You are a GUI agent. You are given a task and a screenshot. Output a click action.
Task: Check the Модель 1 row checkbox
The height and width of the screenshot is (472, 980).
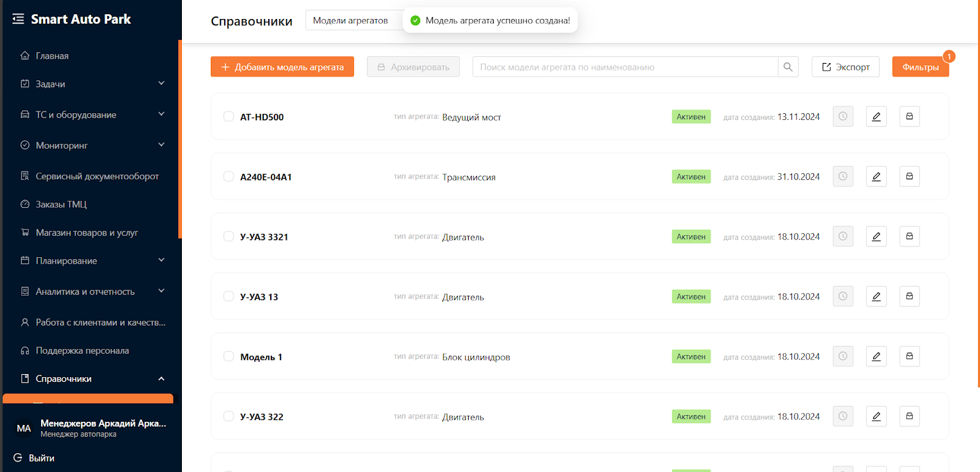[228, 356]
